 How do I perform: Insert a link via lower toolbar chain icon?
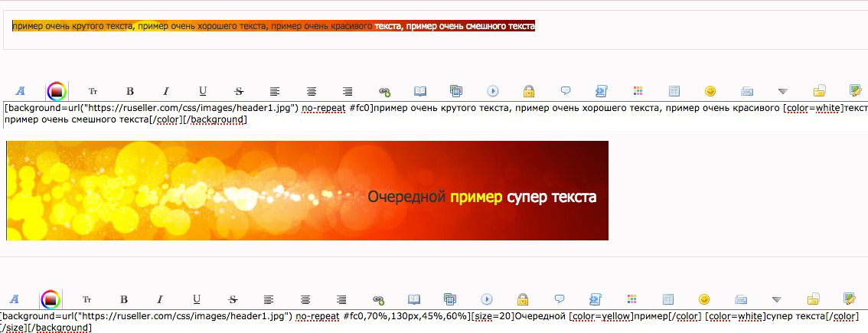click(378, 300)
